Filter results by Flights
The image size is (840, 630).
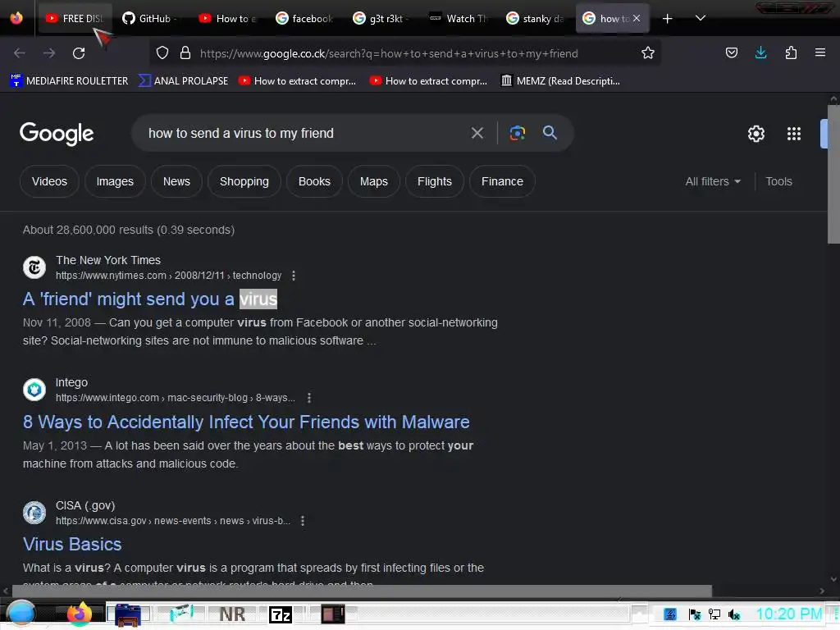point(435,181)
